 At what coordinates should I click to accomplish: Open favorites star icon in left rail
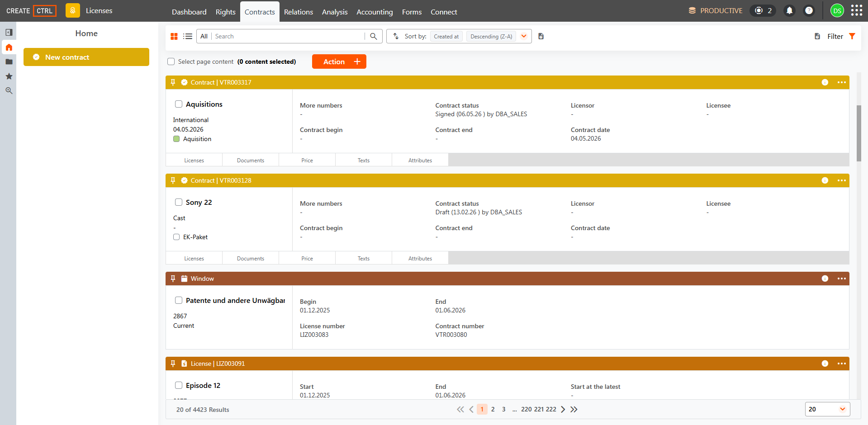(9, 76)
